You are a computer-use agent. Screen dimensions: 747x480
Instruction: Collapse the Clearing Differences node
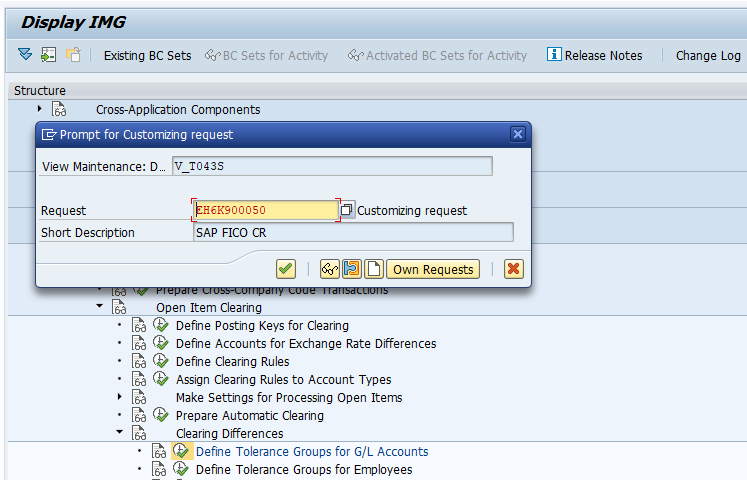tap(120, 432)
